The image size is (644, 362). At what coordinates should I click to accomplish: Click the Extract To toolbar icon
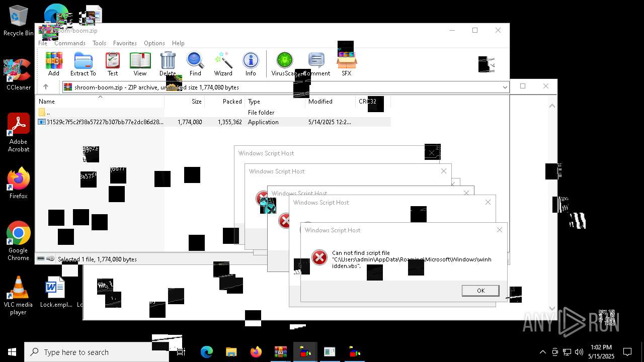tap(83, 64)
